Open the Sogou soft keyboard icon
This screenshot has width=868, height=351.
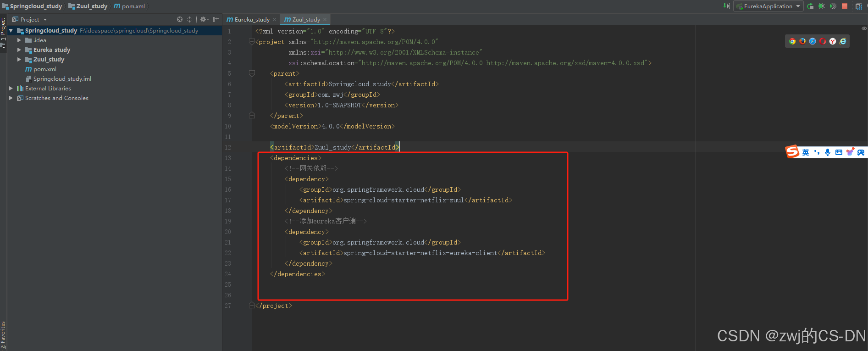(x=839, y=152)
